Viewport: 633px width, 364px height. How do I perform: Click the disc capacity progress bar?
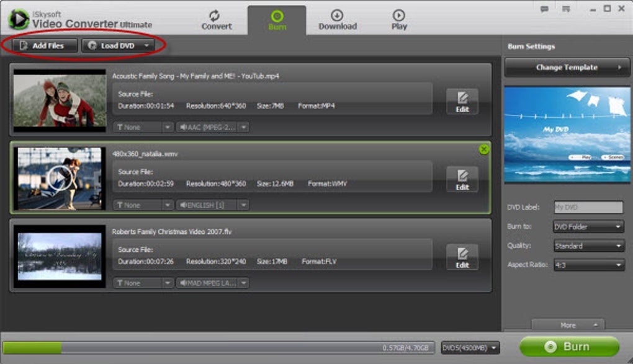(218, 347)
